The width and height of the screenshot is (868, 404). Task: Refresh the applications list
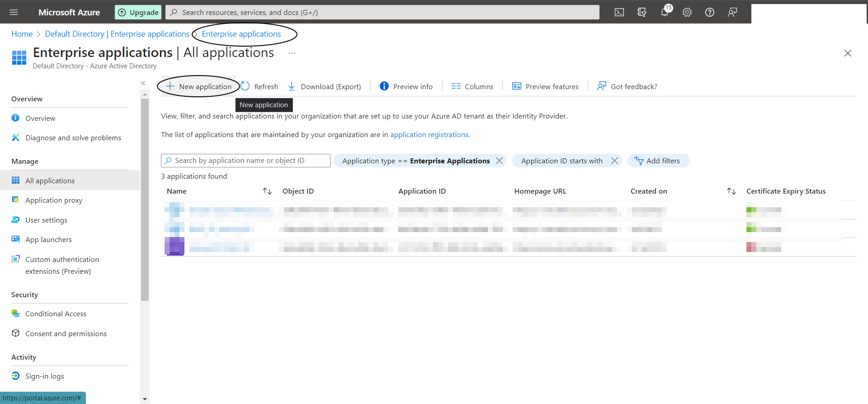point(259,86)
